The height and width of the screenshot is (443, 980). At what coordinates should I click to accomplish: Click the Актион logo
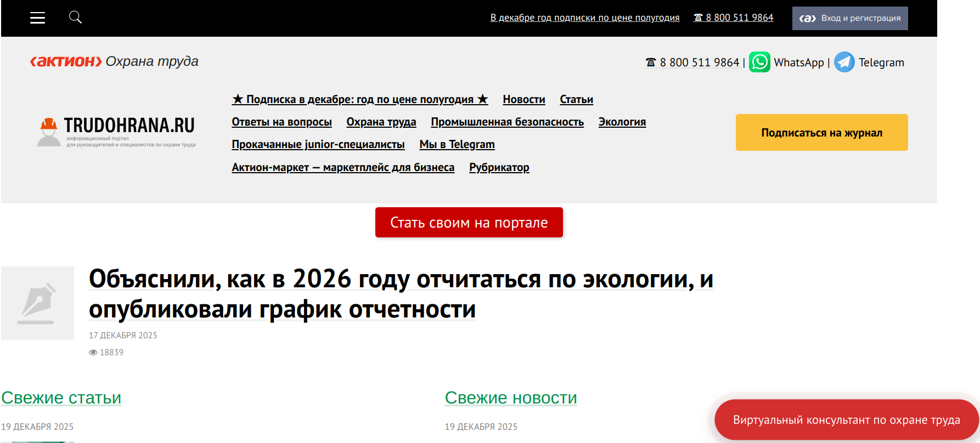pyautogui.click(x=66, y=61)
